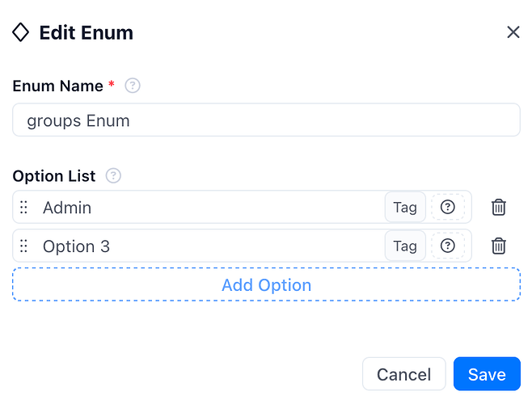Click the Add Option dashed button

point(266,284)
